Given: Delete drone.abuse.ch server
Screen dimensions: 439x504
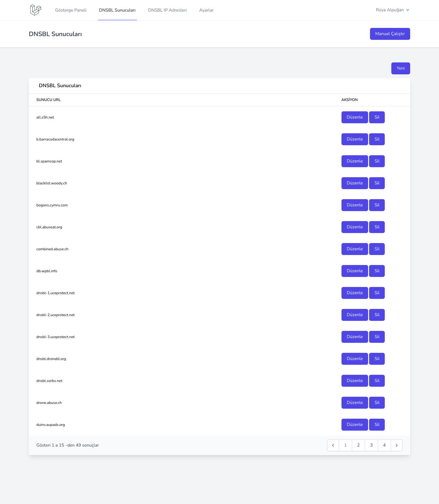Looking at the screenshot, I should (x=377, y=403).
